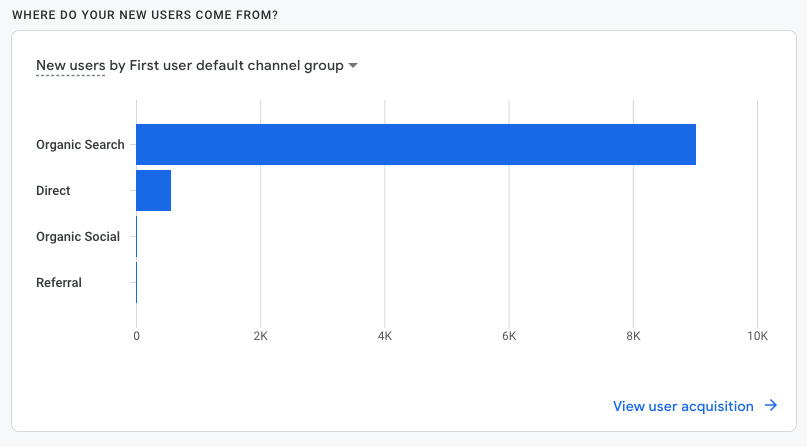Click the 8K axis tick label
This screenshot has width=807, height=447.
(x=633, y=336)
